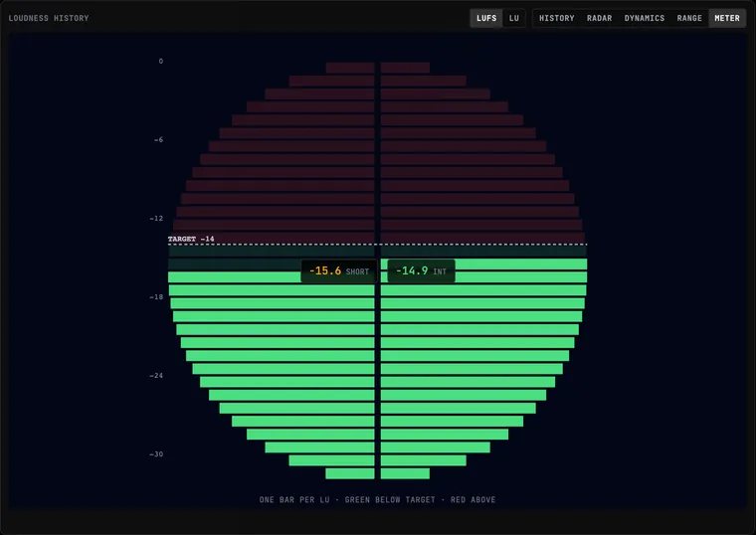Click the -14.9 INT readout
Screen dimensions: 756x535
coord(421,271)
